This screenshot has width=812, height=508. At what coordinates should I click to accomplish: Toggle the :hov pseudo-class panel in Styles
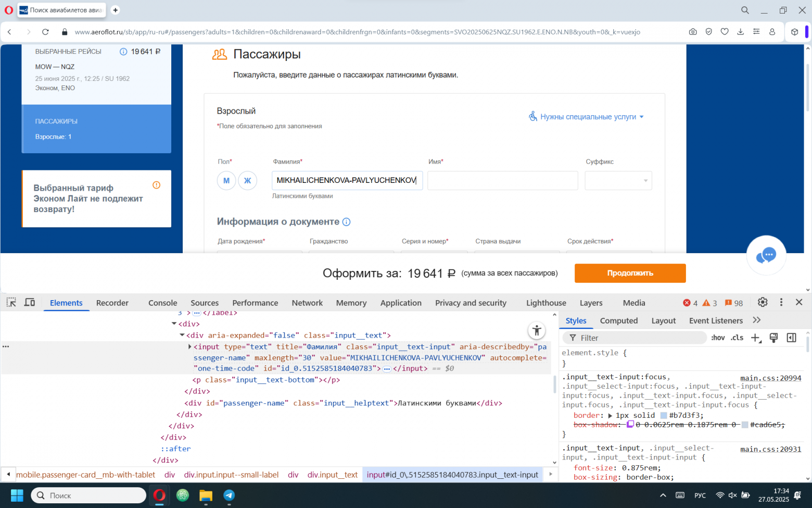coord(718,337)
